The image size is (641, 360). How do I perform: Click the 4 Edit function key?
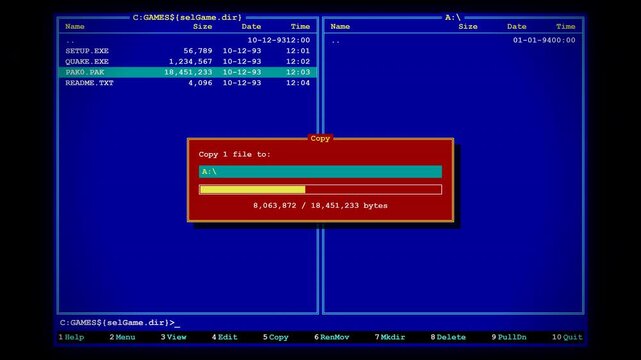[224, 337]
